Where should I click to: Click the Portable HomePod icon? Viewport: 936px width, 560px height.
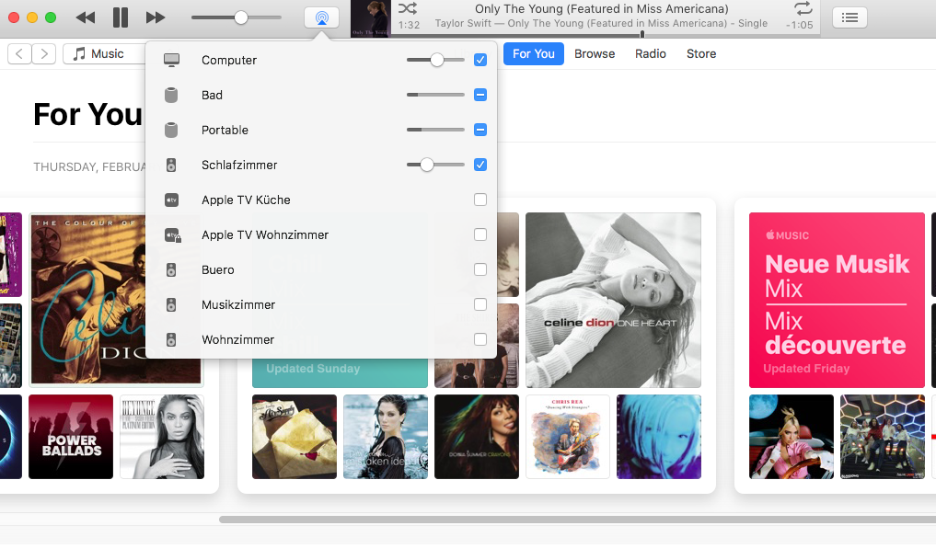pyautogui.click(x=171, y=130)
